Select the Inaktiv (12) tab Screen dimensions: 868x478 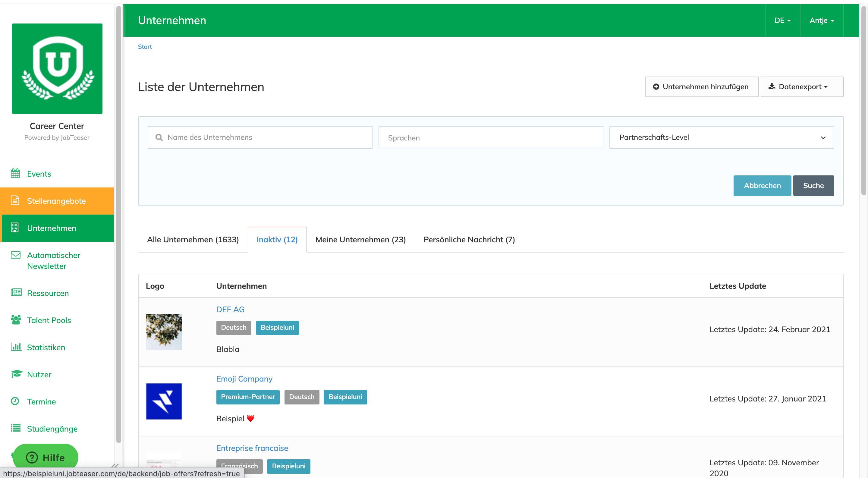point(277,240)
